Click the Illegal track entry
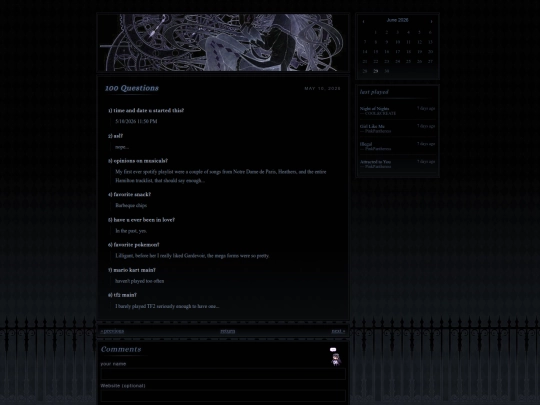 pos(366,144)
